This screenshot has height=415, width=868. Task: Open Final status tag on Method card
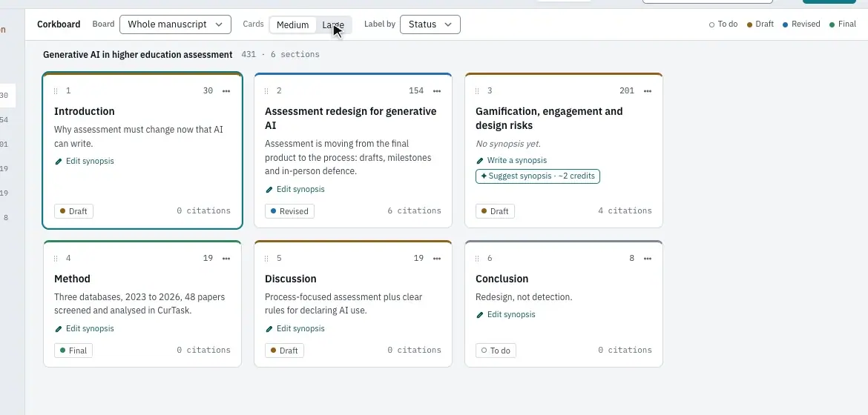pos(73,351)
